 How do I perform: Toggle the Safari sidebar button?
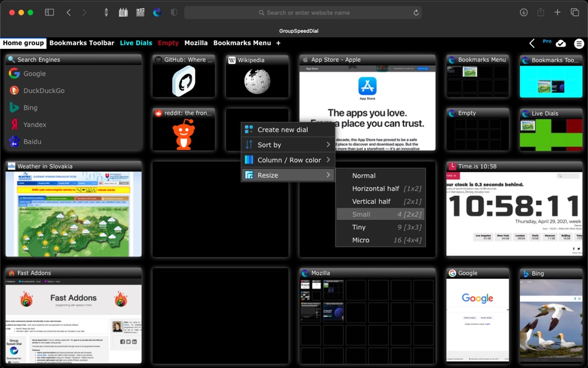click(50, 12)
